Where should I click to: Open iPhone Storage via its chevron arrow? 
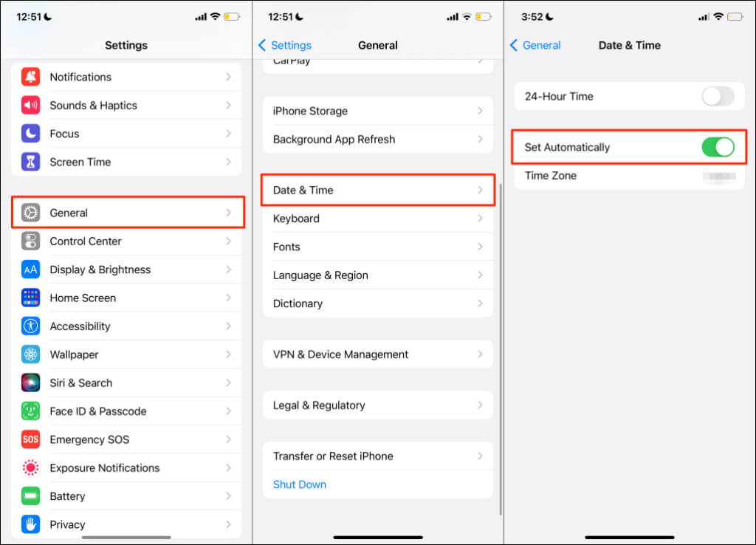click(480, 111)
